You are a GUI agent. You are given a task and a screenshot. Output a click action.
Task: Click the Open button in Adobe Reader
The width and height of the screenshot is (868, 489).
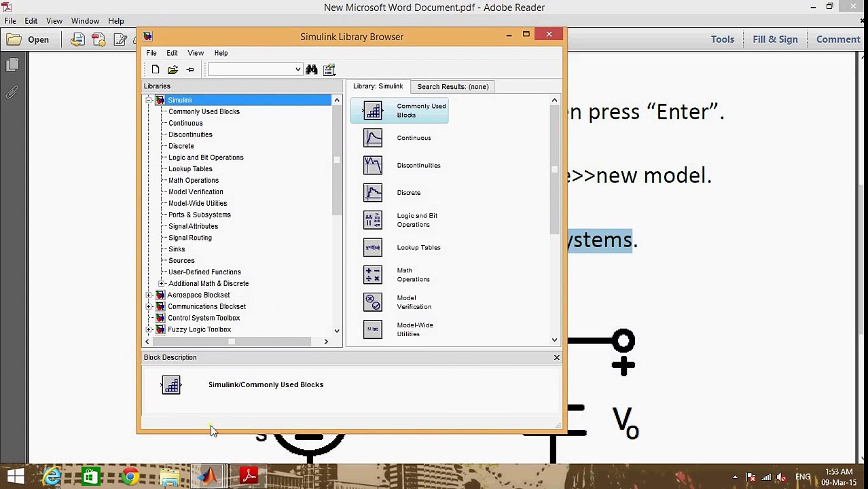click(29, 39)
